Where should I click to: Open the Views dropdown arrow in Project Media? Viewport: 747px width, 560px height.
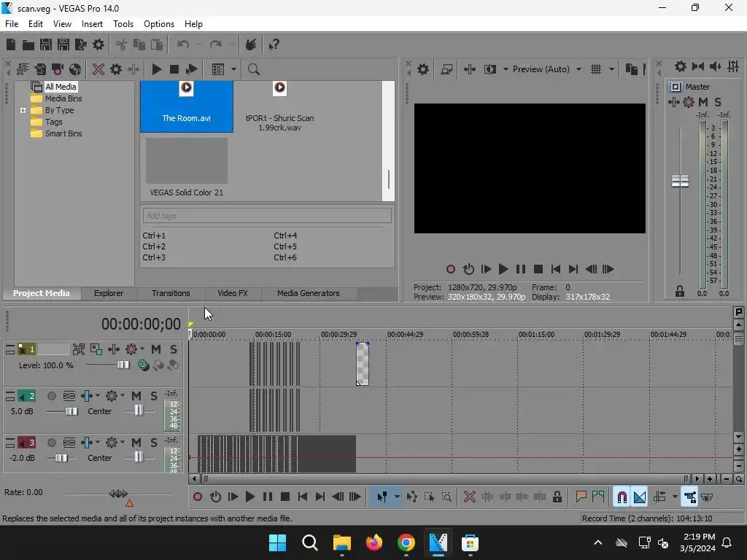click(x=233, y=69)
